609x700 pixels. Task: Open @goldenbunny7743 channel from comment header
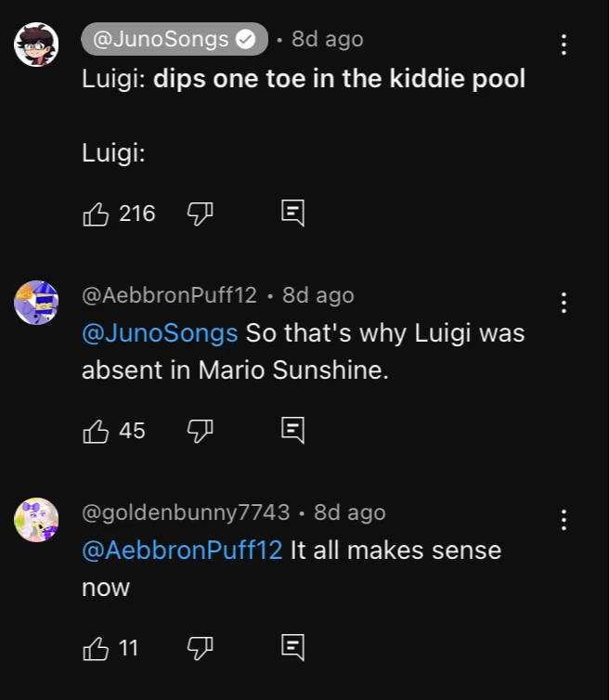pos(186,512)
